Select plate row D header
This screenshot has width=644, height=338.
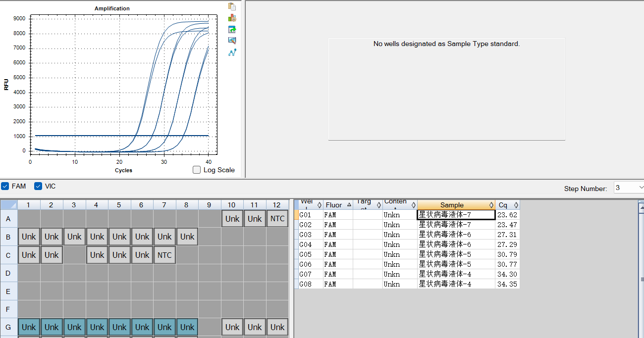[x=9, y=273]
